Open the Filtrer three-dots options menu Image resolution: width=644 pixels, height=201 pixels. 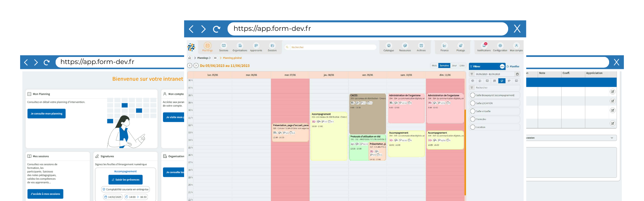click(x=502, y=66)
